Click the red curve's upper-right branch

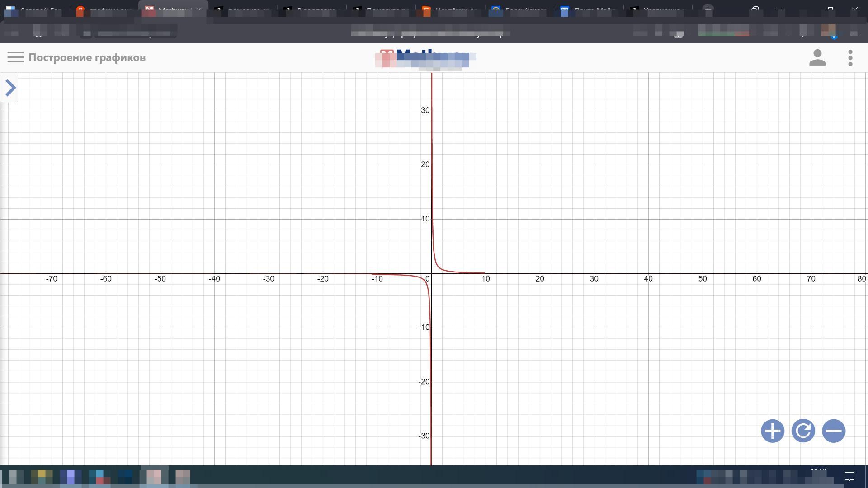point(437,264)
